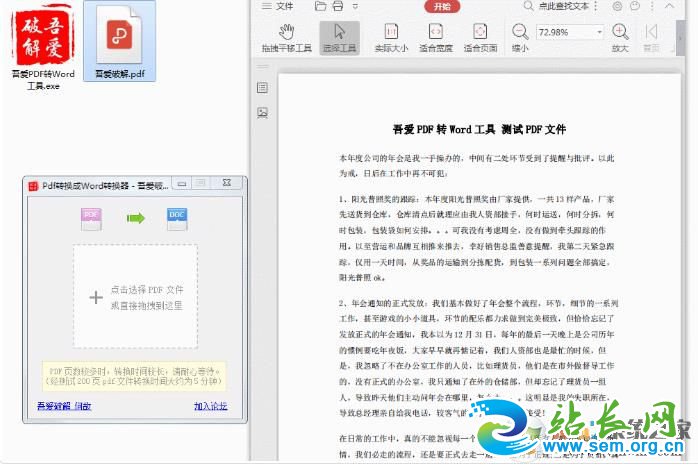Image resolution: width=698 pixels, height=465 pixels.
Task: Show the outline panel in sidebar
Action: pyautogui.click(x=262, y=88)
